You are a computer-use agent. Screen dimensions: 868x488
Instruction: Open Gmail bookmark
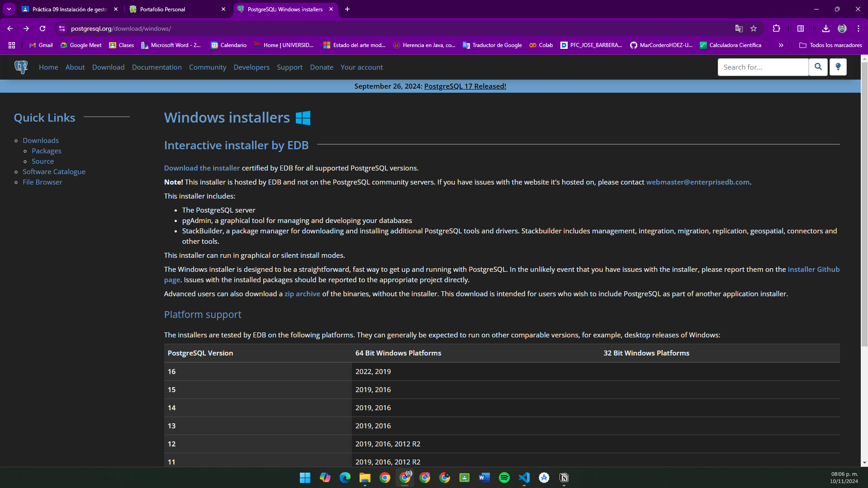[41, 45]
